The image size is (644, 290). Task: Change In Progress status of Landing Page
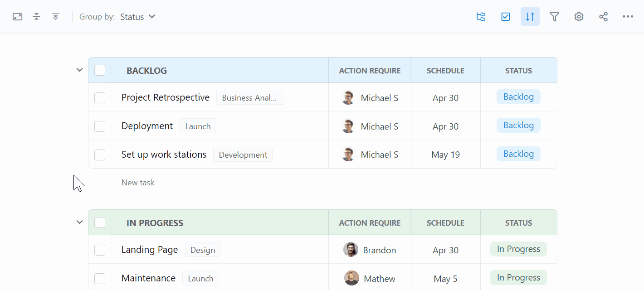click(518, 249)
